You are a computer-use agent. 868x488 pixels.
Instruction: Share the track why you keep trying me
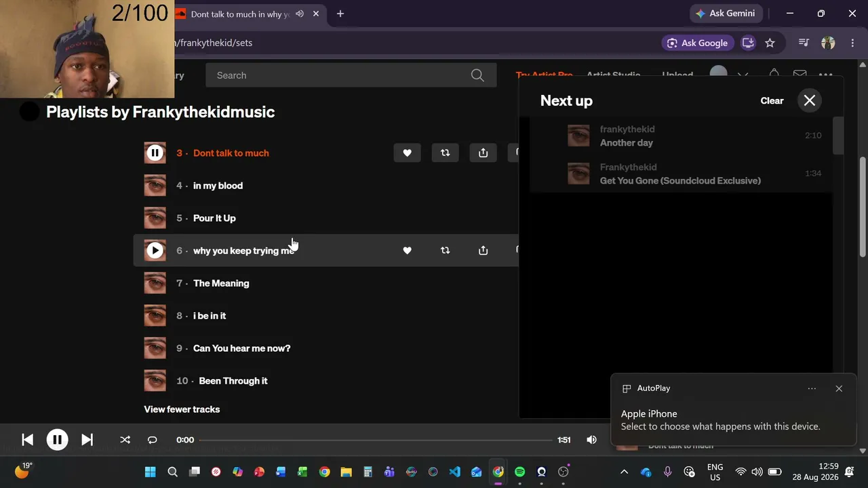483,251
